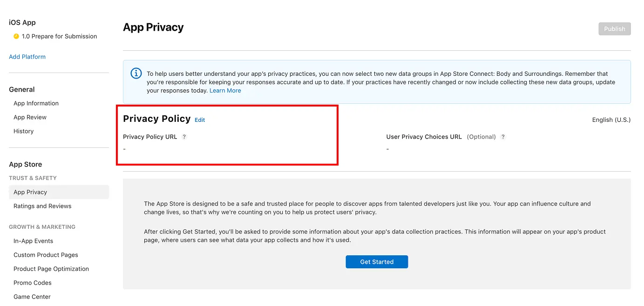Click the App Store sidebar heading
This screenshot has height=306, width=644.
pyautogui.click(x=26, y=164)
